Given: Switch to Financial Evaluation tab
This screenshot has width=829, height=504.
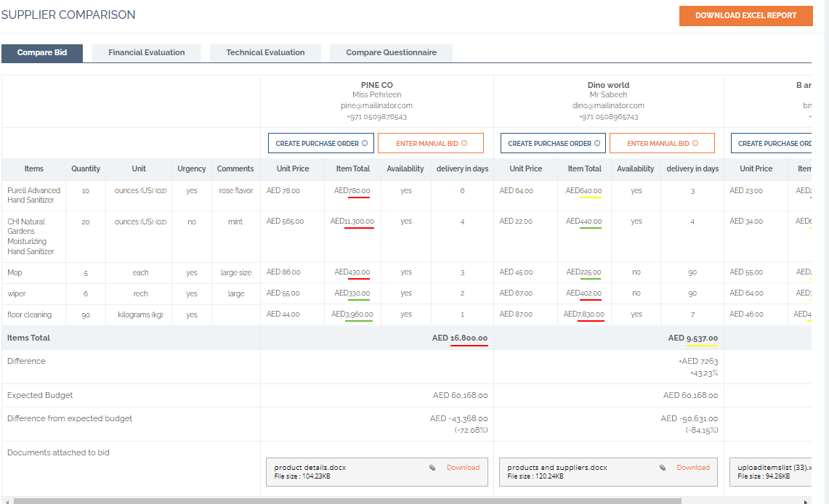Looking at the screenshot, I should 147,53.
